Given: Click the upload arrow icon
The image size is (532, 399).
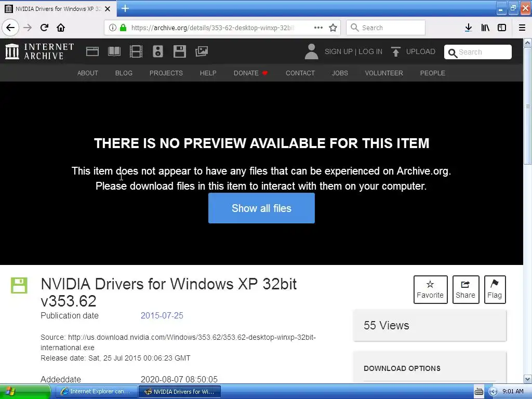Looking at the screenshot, I should [x=395, y=51].
